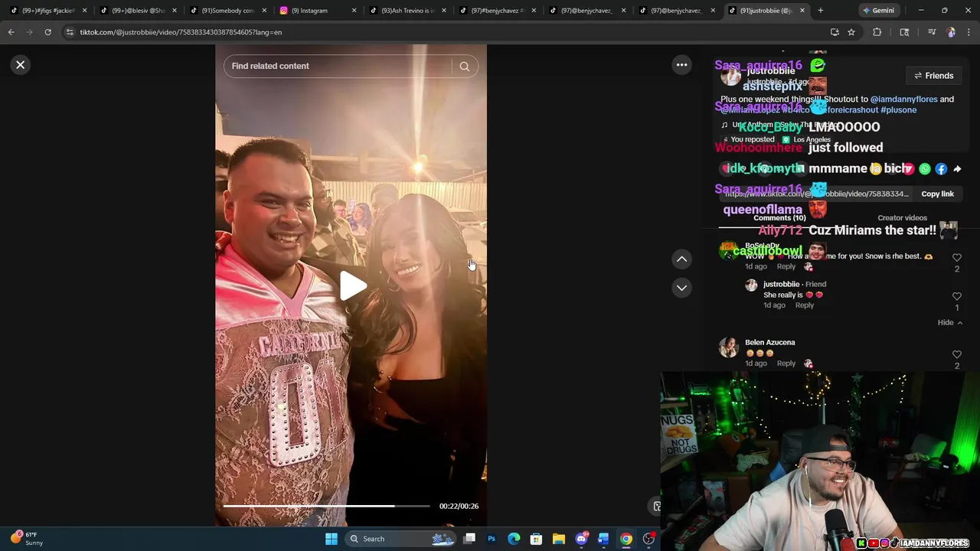Switch to the @blesiv tab

point(138,11)
